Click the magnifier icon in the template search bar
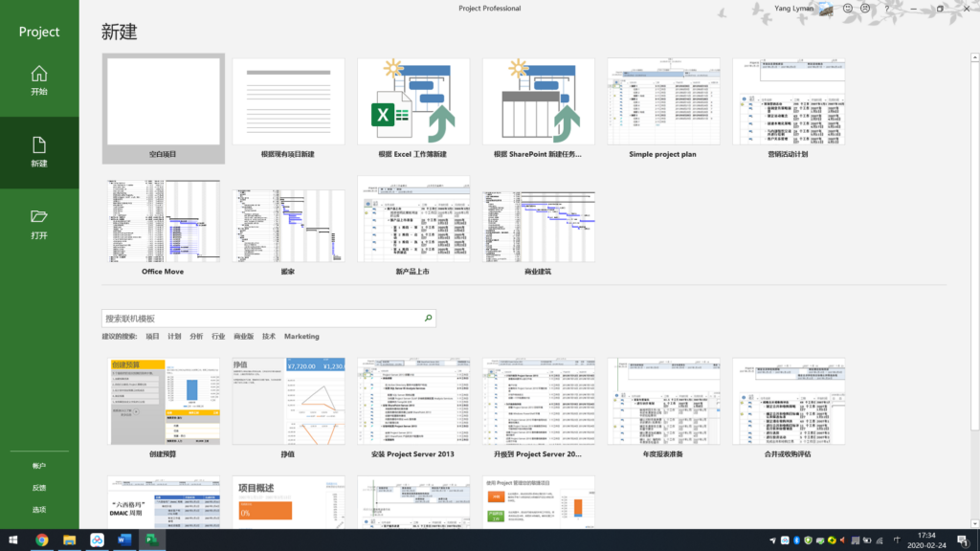 tap(427, 317)
